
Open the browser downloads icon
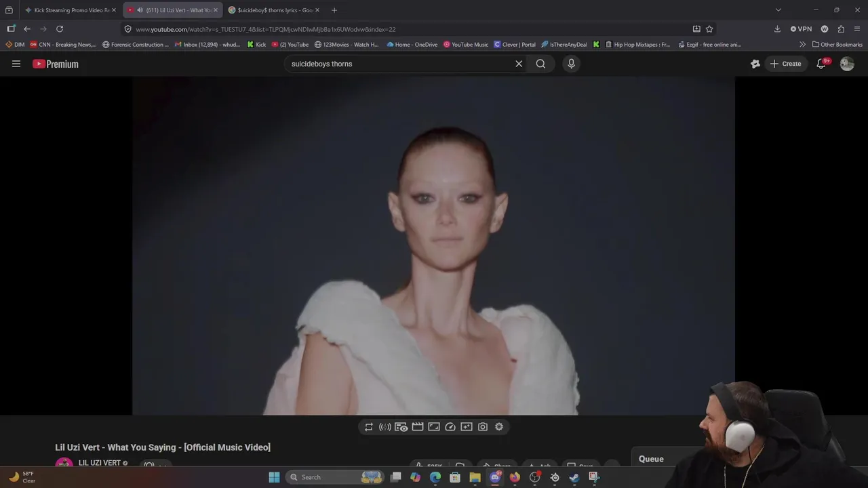[x=777, y=29]
